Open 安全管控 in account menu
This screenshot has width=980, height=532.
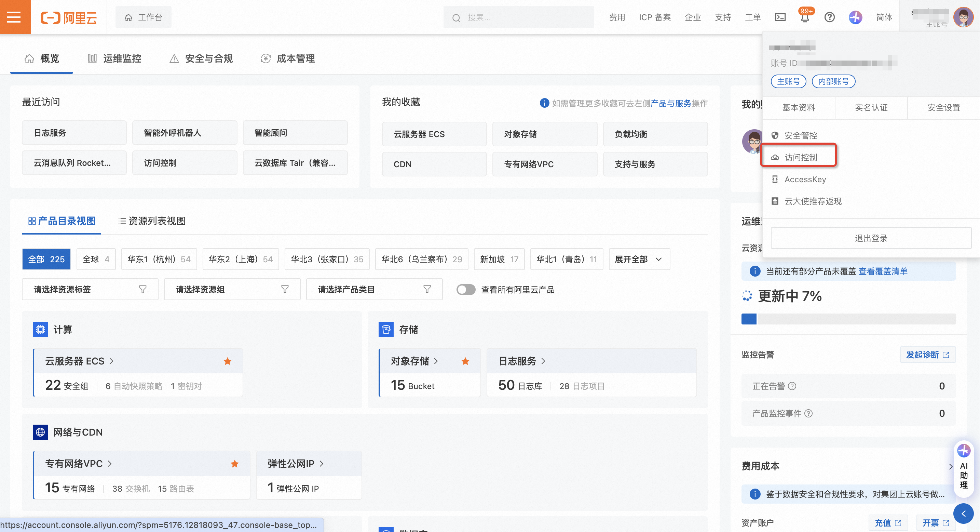tap(800, 135)
